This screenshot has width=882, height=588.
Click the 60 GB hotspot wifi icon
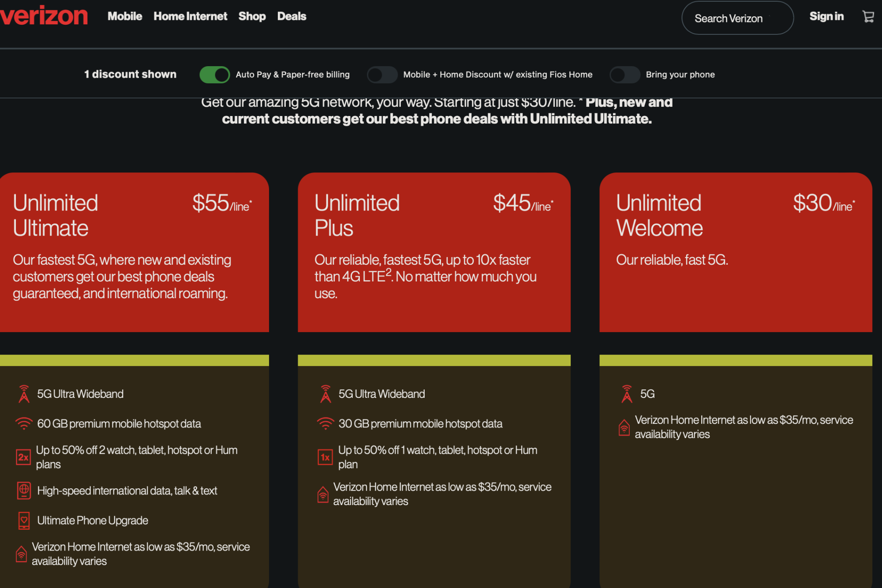pyautogui.click(x=24, y=423)
